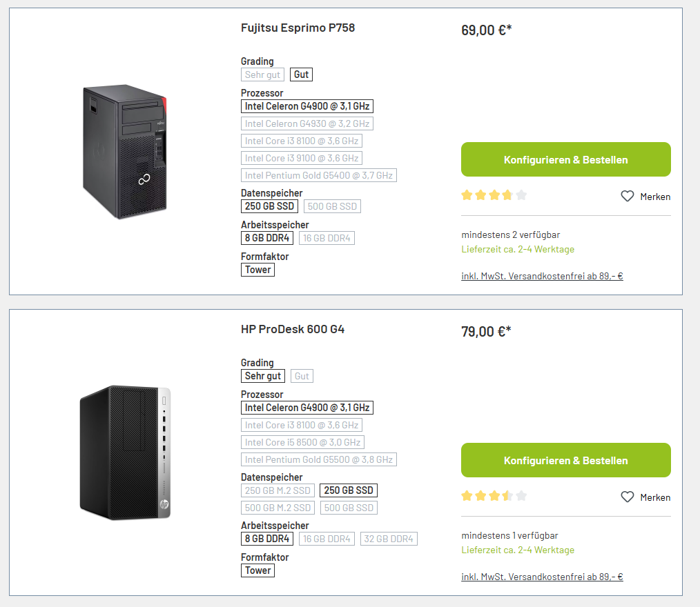Select Intel Pentium Gold G5400 processor
700x607 pixels.
[x=319, y=175]
